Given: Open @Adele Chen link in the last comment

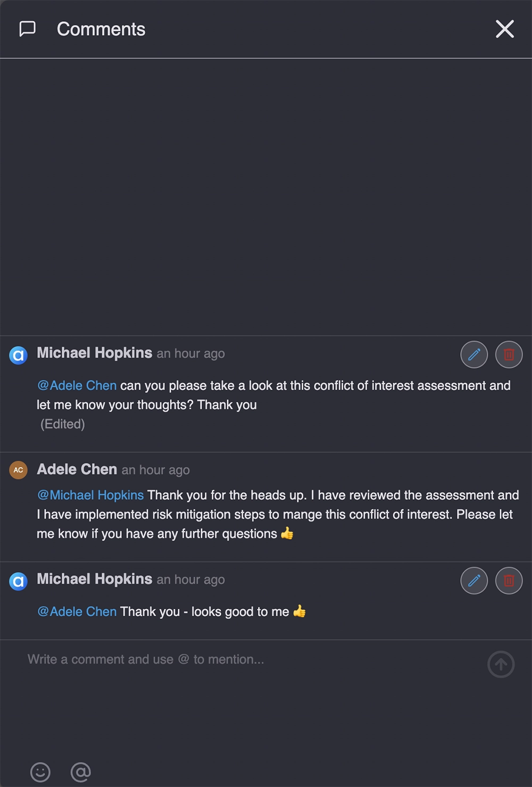Looking at the screenshot, I should click(77, 611).
